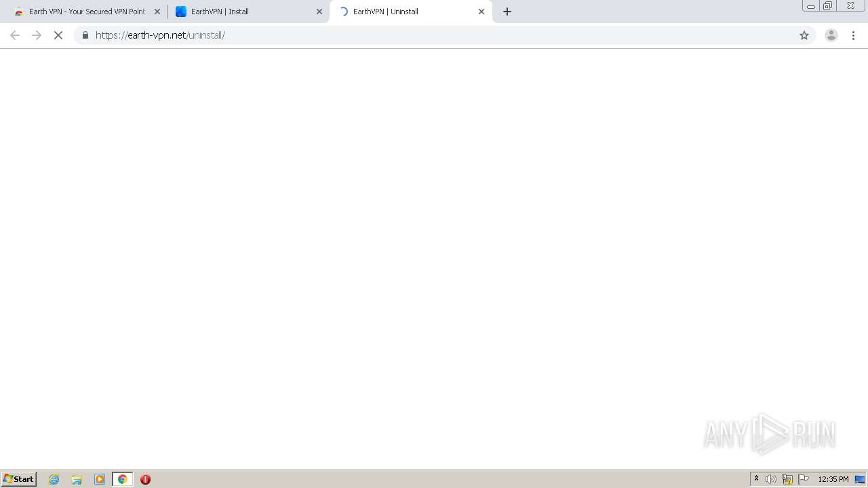Close the Chrome window
Image resolution: width=868 pixels, height=488 pixels.
[x=850, y=6]
